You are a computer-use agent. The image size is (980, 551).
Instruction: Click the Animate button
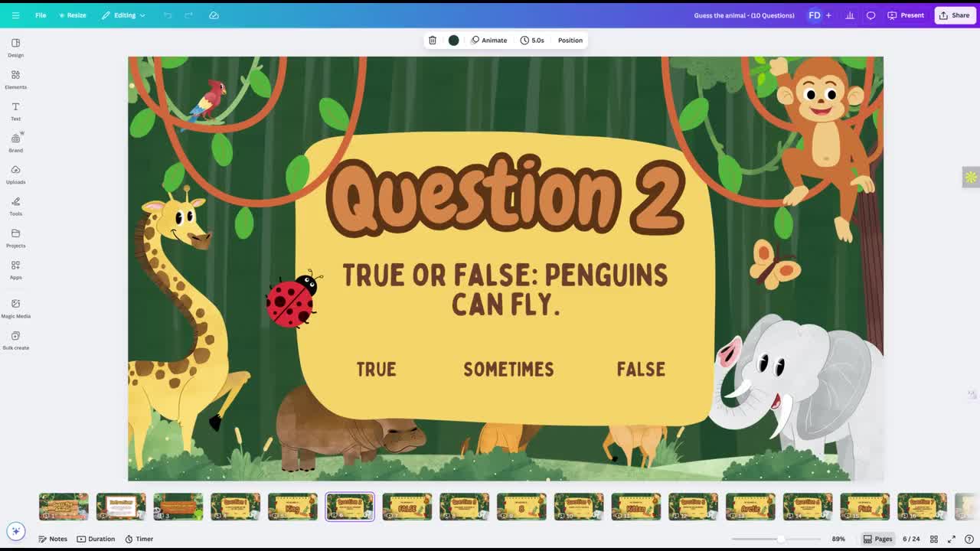click(489, 41)
